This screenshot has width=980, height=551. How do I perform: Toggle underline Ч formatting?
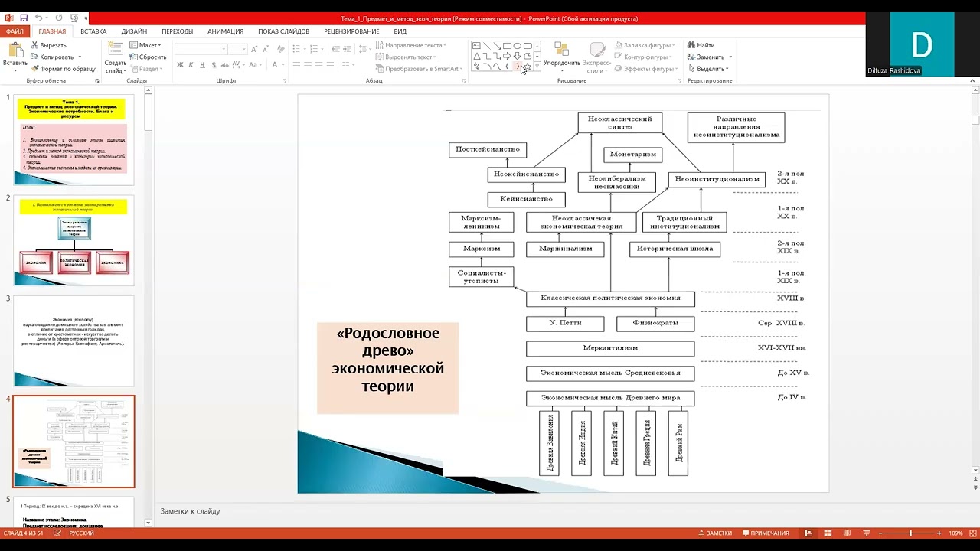[201, 65]
